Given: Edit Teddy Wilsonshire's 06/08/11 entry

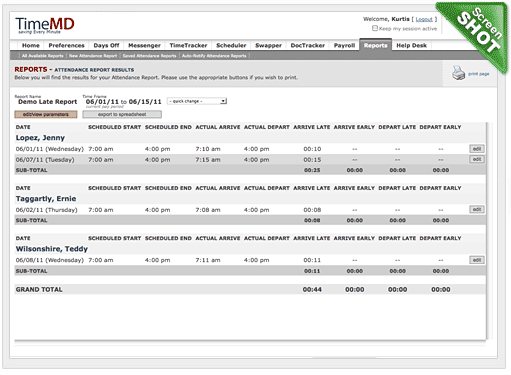Looking at the screenshot, I should point(477,260).
